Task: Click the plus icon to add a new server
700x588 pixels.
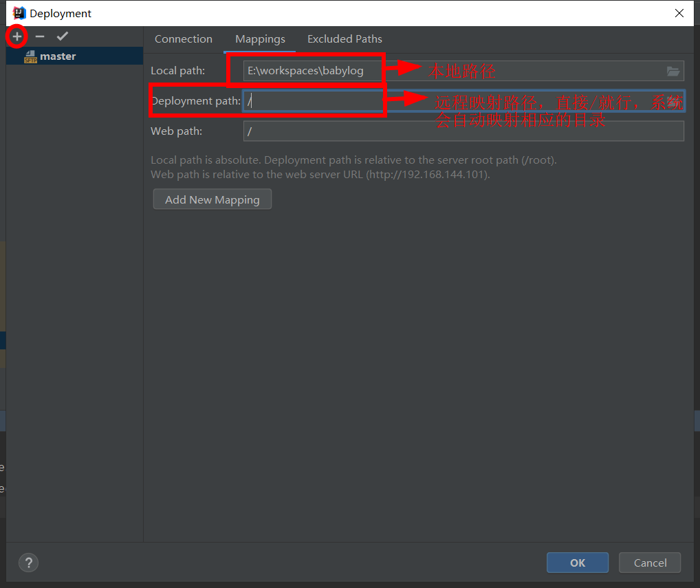Action: tap(17, 36)
